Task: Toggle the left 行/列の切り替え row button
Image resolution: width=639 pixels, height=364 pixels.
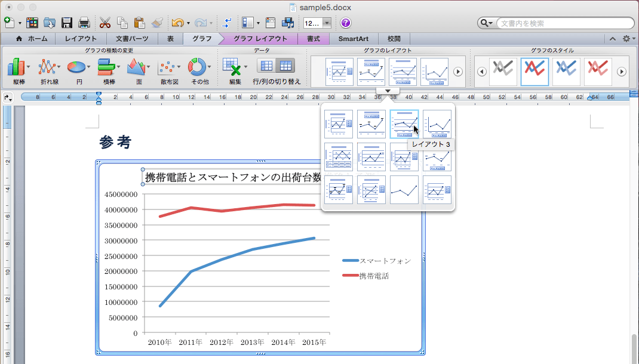Action: tap(266, 66)
